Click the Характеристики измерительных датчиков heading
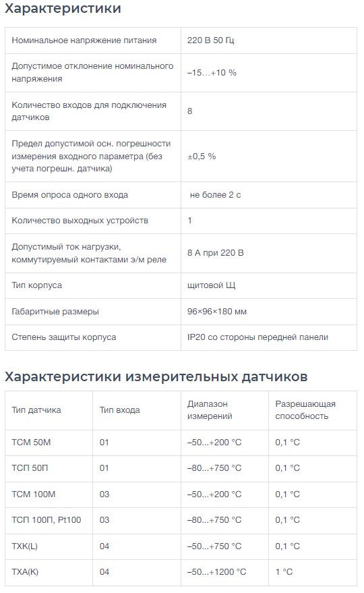The image size is (364, 593). click(x=156, y=376)
